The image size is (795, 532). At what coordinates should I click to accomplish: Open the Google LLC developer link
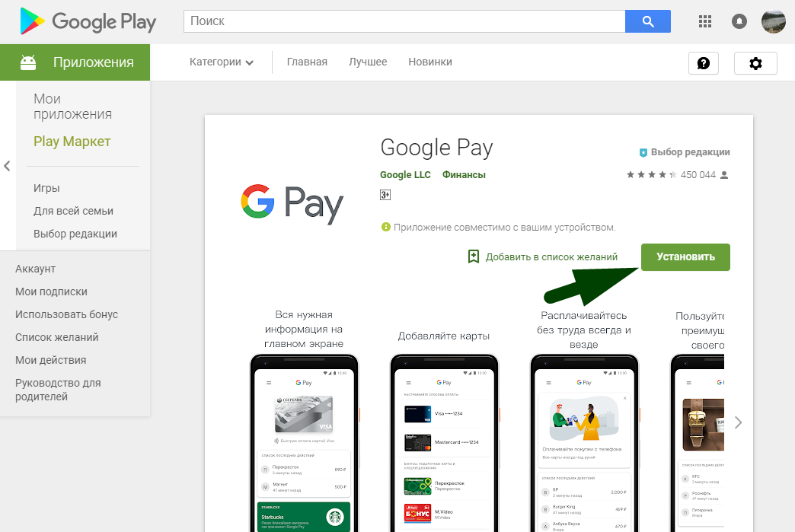coord(405,175)
